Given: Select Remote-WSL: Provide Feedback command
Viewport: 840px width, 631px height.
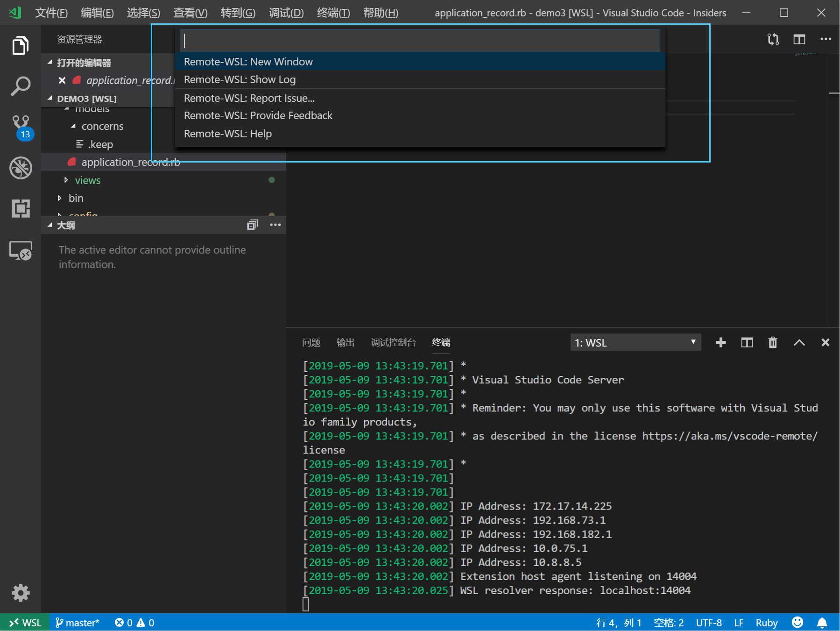Looking at the screenshot, I should [420, 115].
